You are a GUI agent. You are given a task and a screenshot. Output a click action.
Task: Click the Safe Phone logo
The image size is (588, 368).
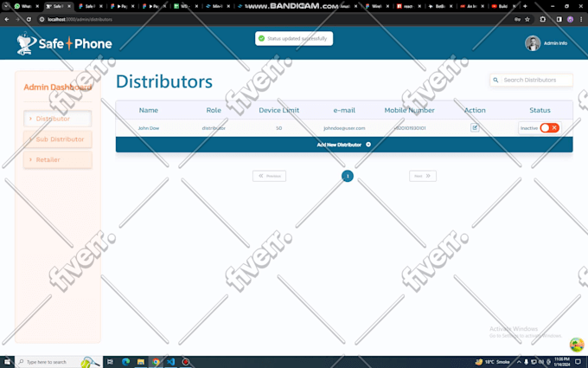click(65, 43)
